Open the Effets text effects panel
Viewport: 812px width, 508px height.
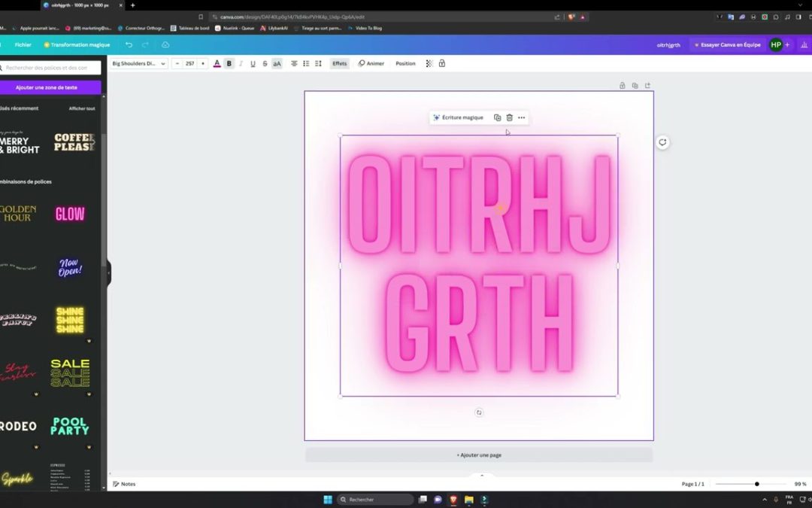pos(340,64)
